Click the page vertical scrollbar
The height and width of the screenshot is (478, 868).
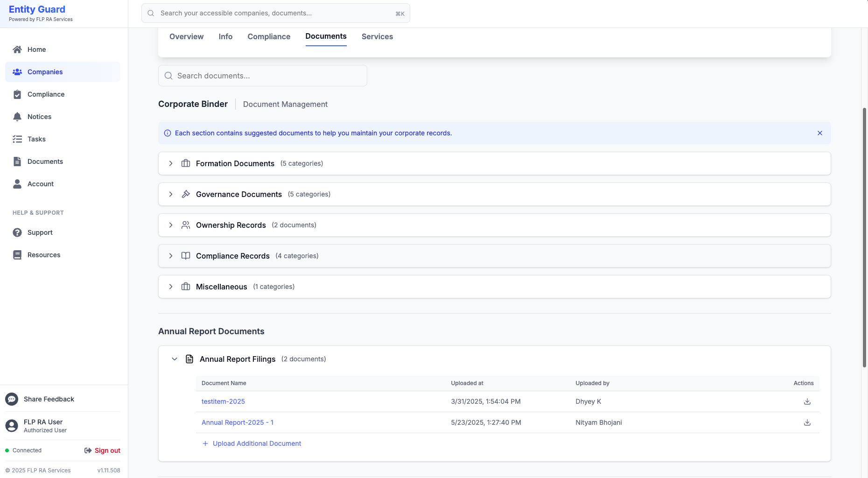(864, 238)
